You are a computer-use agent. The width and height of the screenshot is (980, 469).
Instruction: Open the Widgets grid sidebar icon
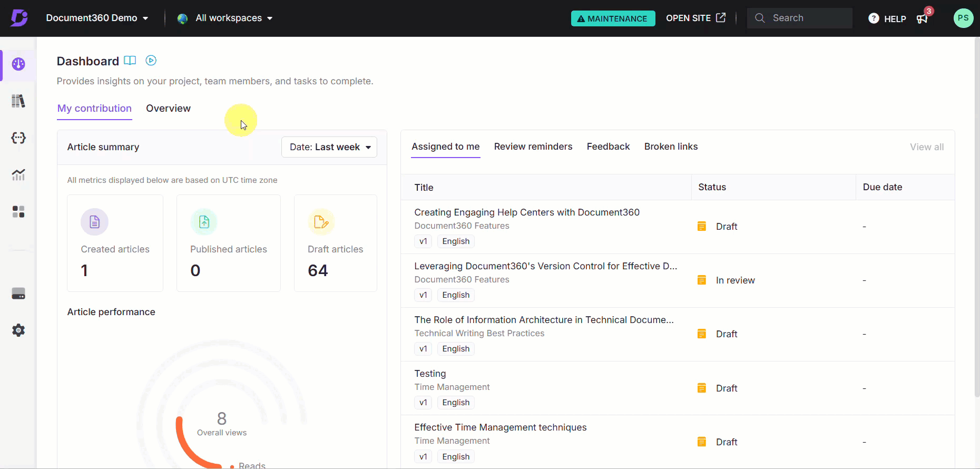pyautogui.click(x=18, y=212)
